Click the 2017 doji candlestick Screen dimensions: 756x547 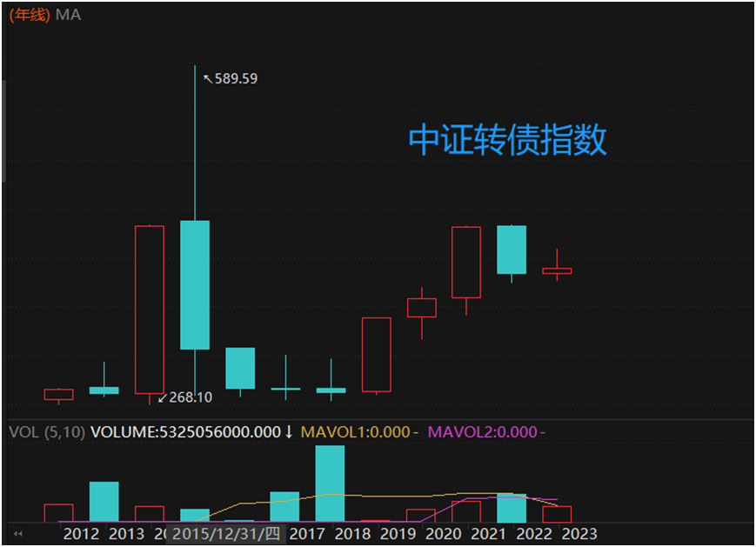click(x=285, y=389)
